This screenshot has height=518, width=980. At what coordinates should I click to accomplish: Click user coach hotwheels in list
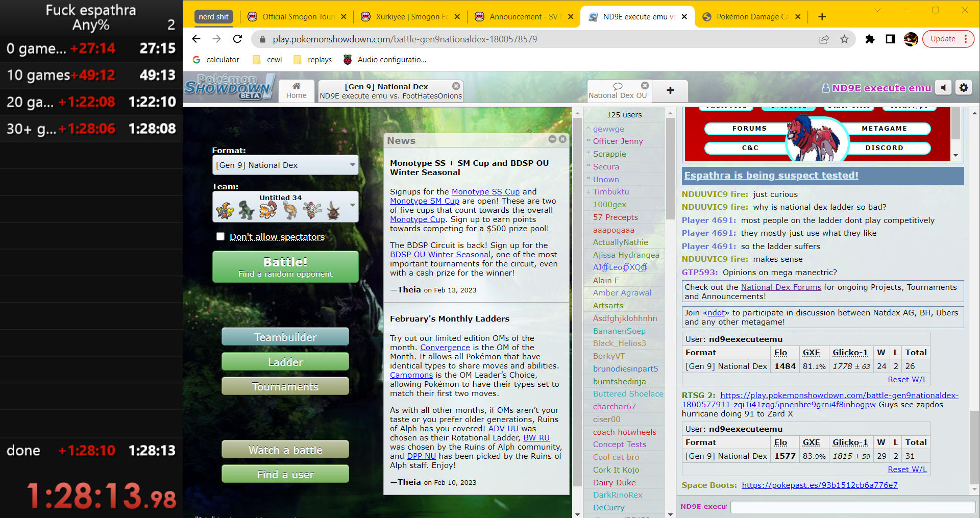624,432
